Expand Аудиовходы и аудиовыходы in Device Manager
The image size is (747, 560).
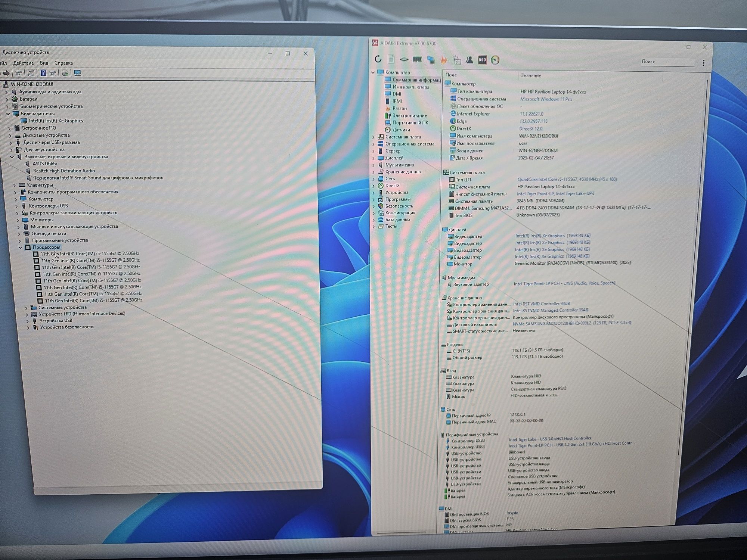(x=6, y=92)
